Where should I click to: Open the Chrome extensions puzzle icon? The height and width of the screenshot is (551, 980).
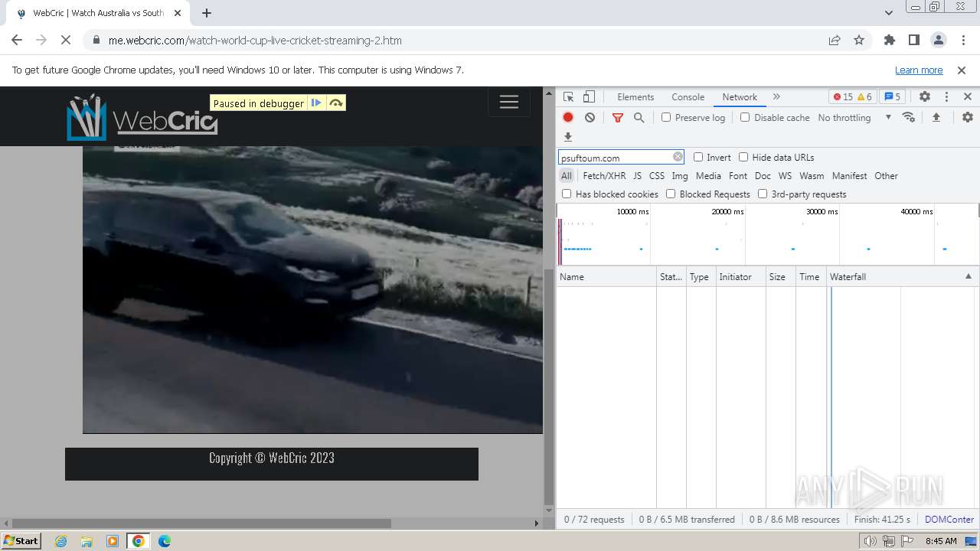(x=889, y=40)
